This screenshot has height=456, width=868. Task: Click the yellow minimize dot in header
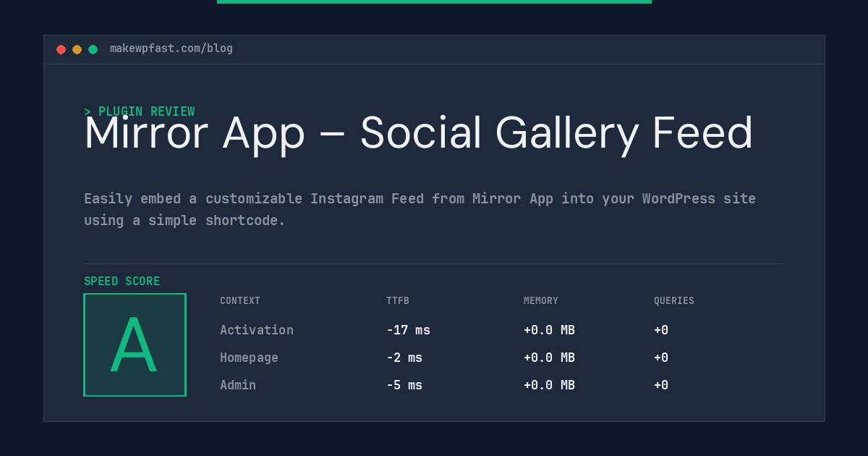pyautogui.click(x=77, y=49)
